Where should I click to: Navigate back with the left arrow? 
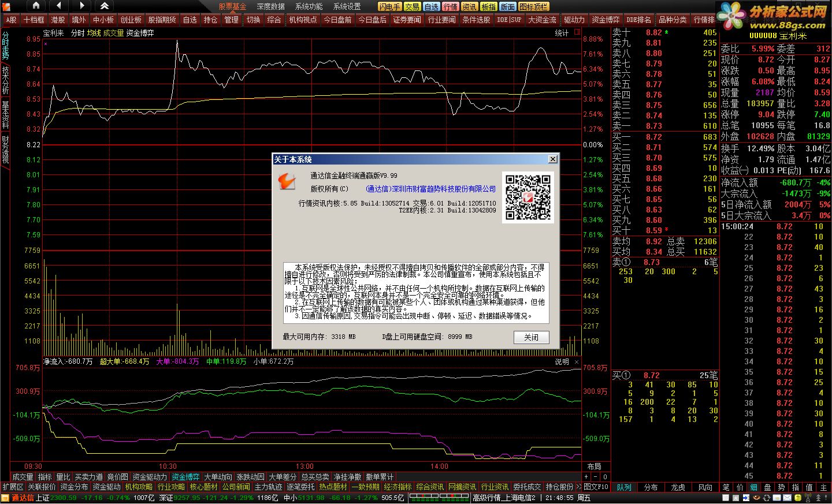[x=58, y=6]
